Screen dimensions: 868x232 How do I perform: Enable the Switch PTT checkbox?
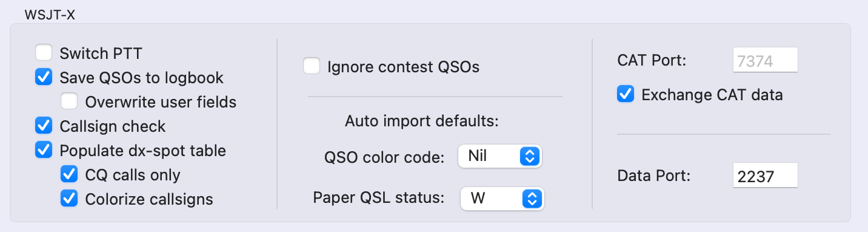pos(44,53)
